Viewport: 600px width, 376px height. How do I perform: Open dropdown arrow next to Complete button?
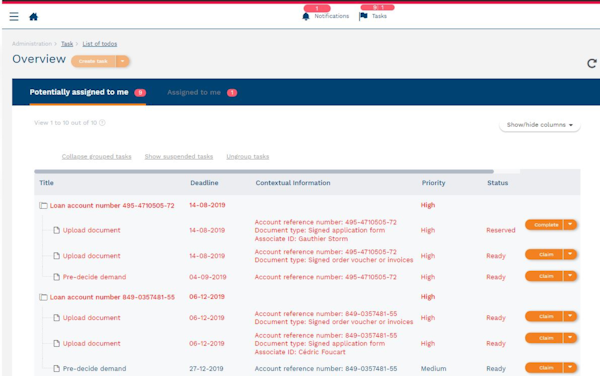pyautogui.click(x=570, y=225)
